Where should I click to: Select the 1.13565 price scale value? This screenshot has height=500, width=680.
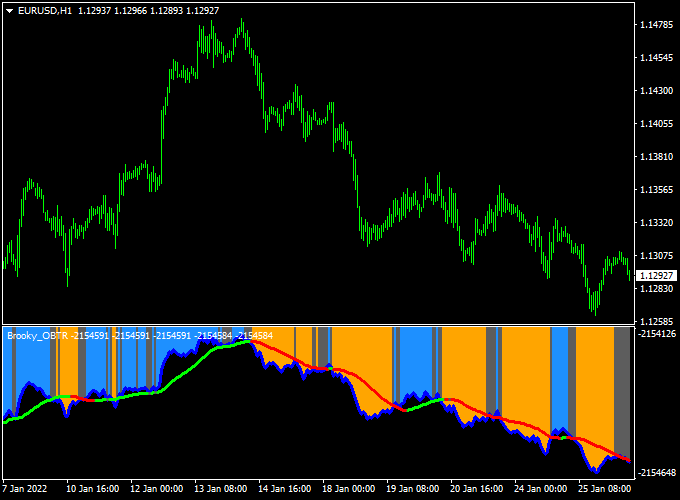pyautogui.click(x=657, y=190)
